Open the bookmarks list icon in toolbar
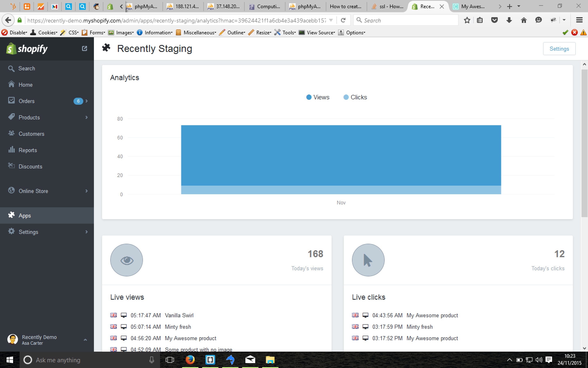 pos(480,20)
